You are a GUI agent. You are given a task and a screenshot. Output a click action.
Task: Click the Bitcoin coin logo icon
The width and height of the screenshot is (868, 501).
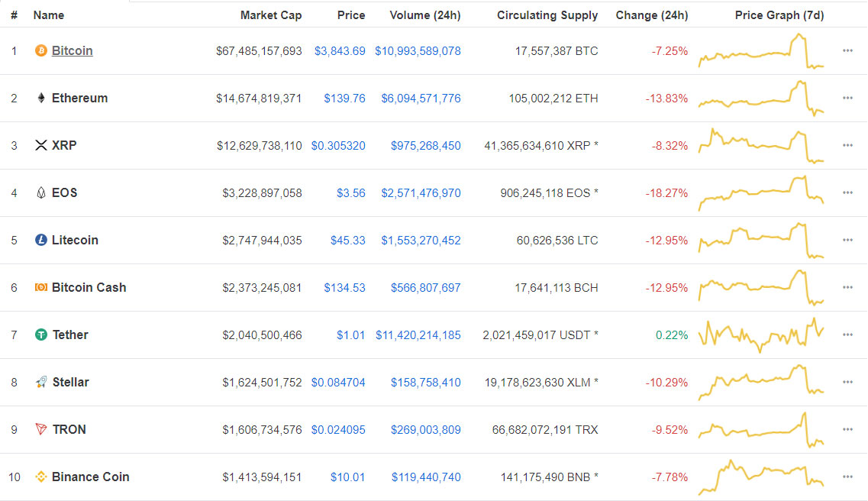pyautogui.click(x=41, y=51)
